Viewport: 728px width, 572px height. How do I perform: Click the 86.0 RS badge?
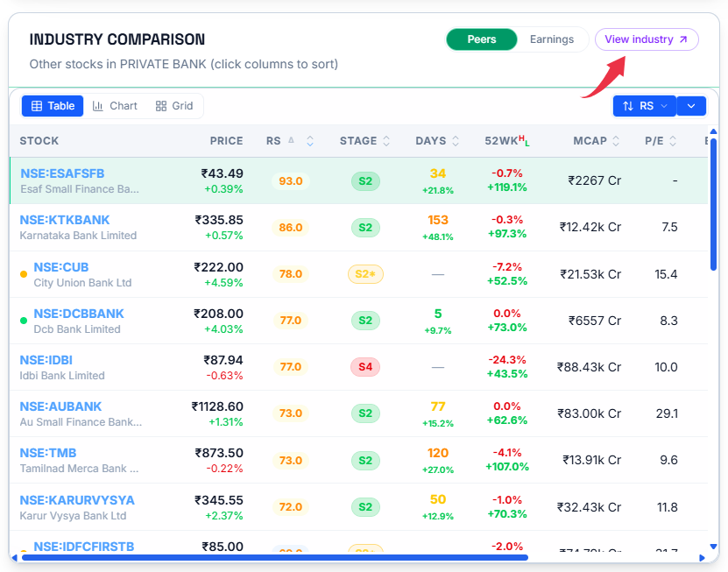291,228
